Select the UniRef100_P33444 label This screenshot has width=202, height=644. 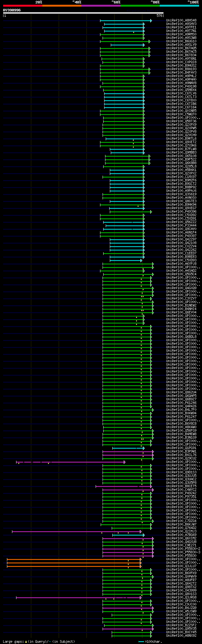pos(181,226)
